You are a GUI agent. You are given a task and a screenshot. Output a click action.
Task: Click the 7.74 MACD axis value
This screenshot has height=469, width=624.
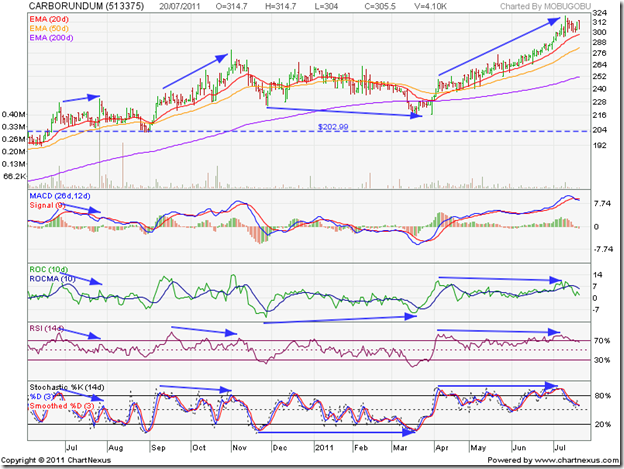[x=602, y=203]
